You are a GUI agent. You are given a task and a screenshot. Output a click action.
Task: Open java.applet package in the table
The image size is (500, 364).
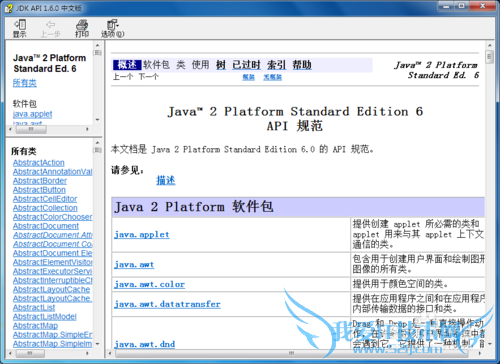point(142,234)
